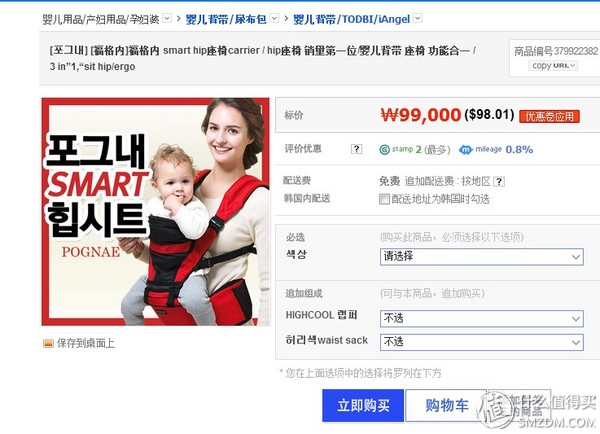Open the arrow after 婴儿用品/产妇用品/孕妇装

(x=167, y=18)
